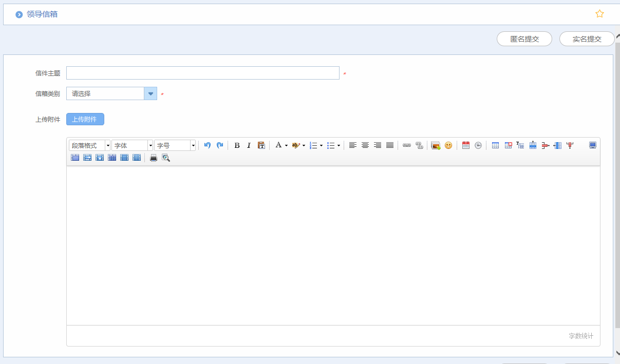
Task: Click the undo arrow in editor toolbar
Action: coord(208,145)
